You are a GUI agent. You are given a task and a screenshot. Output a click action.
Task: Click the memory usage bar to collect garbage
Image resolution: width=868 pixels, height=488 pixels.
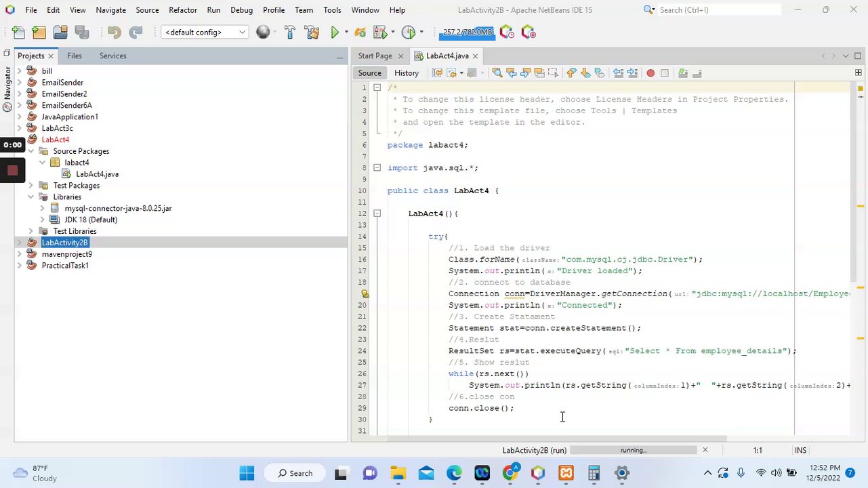(467, 33)
